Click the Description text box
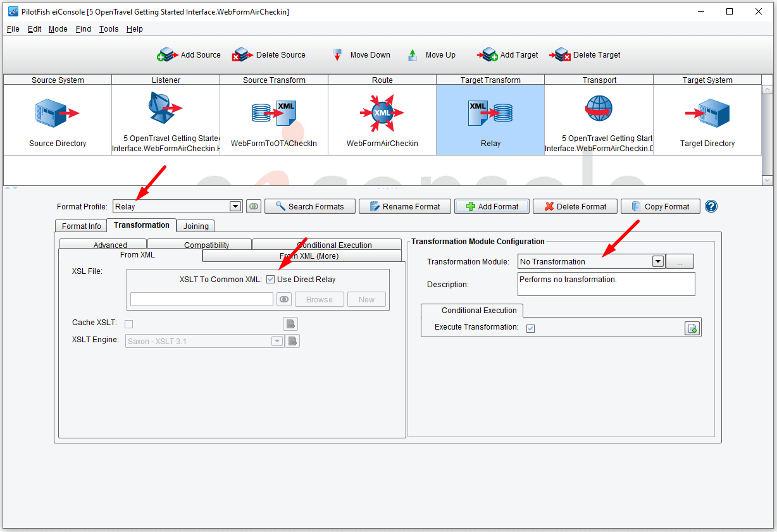Viewport: 777px width, 532px height. pos(606,284)
